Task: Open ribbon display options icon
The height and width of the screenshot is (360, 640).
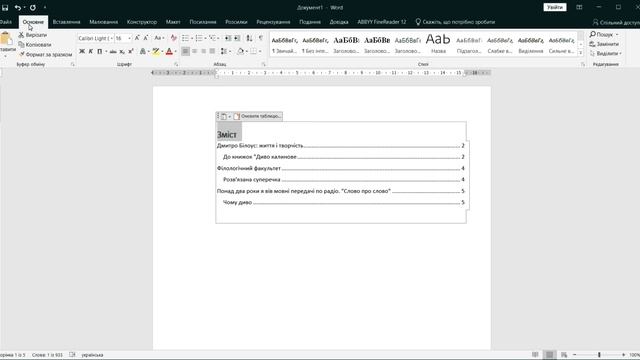Action: [x=579, y=7]
